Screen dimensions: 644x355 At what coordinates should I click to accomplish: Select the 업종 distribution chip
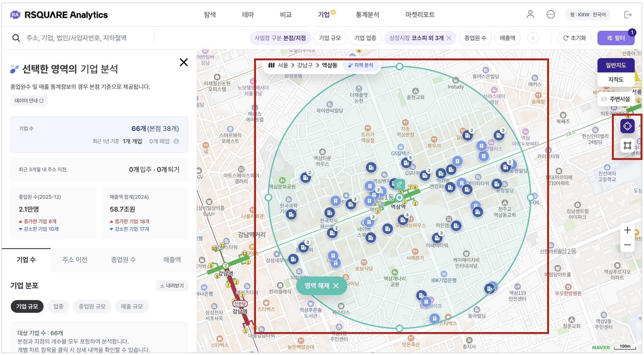[58, 306]
